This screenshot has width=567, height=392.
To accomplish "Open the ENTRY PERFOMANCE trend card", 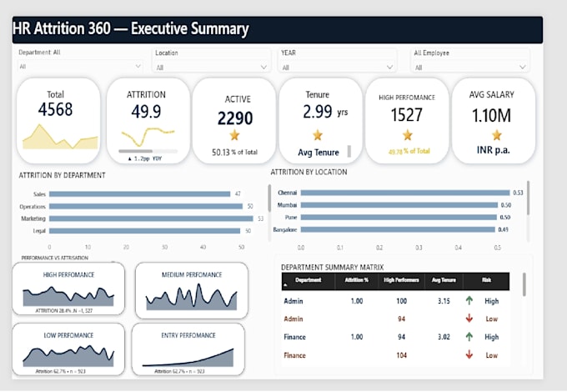I will click(188, 349).
